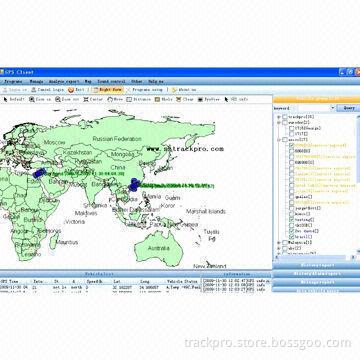Expand the first collapsed panel header below the vehicle tree
This screenshot has width=360, height=360.
tap(316, 265)
